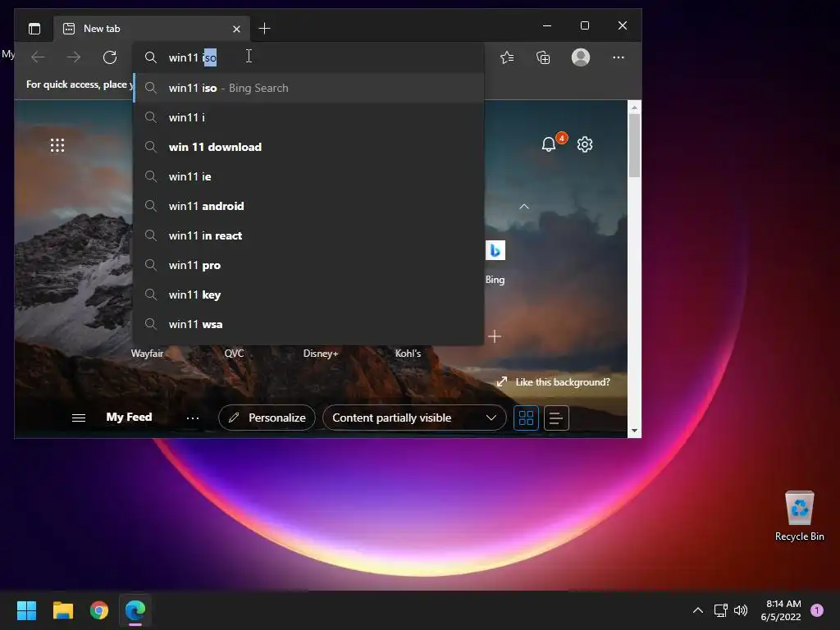This screenshot has width=840, height=630.
Task: Launch Google Chrome from taskbar
Action: 99,610
